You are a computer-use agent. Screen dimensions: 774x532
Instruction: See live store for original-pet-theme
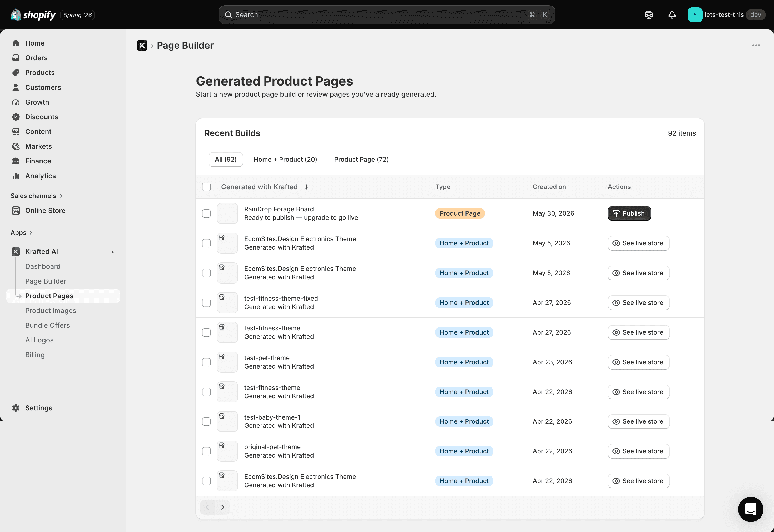tap(638, 451)
